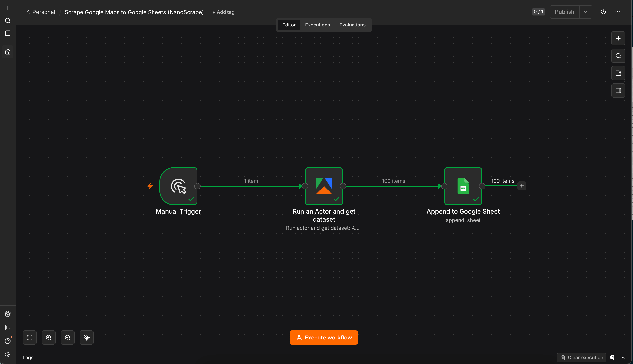Open workflow history clock icon
633x364 pixels.
603,12
